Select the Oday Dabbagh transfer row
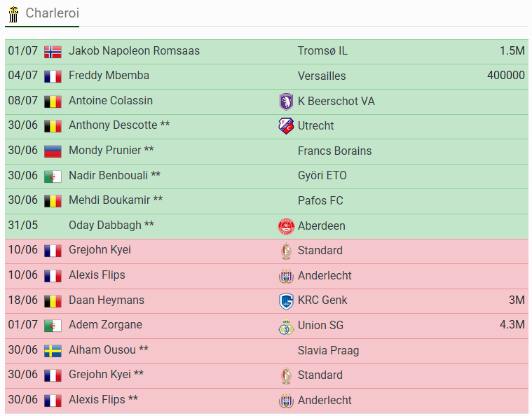This screenshot has height=416, width=532. coord(266,226)
